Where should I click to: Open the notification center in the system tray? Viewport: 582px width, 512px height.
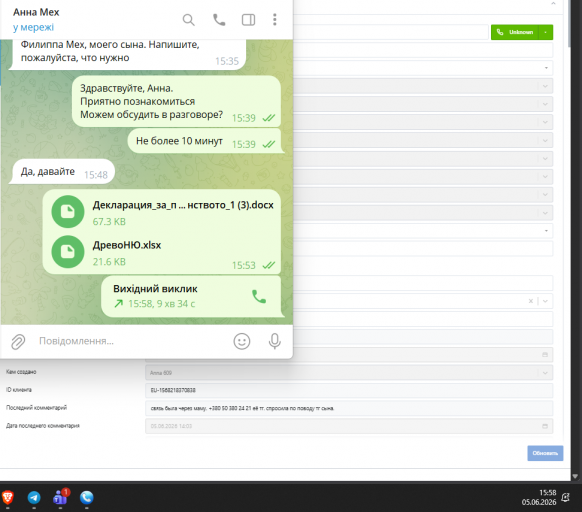(x=566, y=497)
